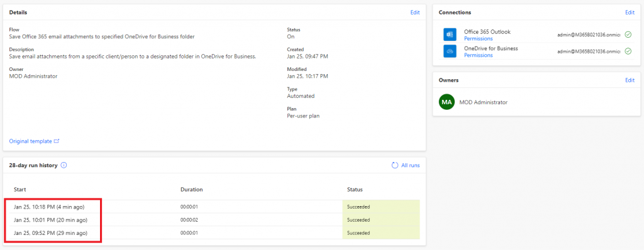Click the OneDrive for Business connection icon
This screenshot has height=250, width=644.
[x=450, y=52]
